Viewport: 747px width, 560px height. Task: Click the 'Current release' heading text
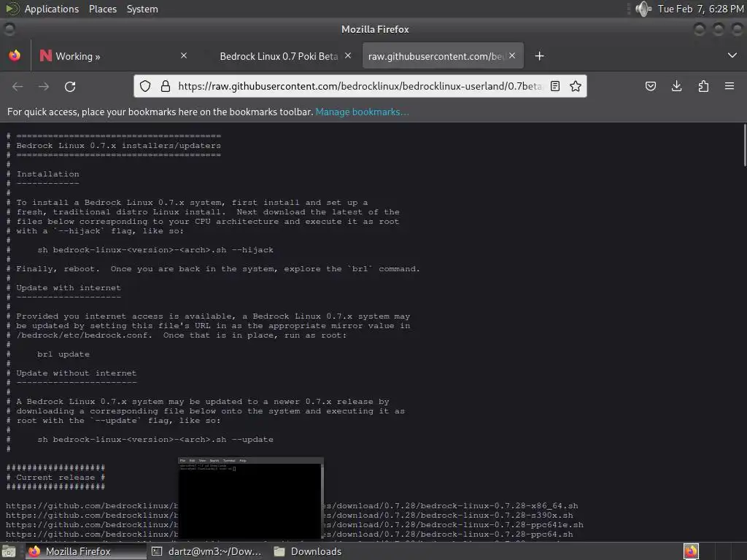55,478
